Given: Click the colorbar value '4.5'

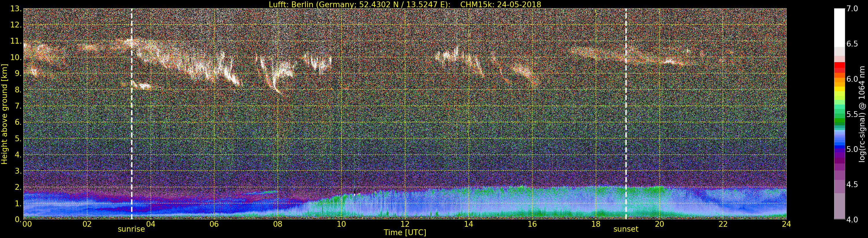Looking at the screenshot, I should click(852, 185).
